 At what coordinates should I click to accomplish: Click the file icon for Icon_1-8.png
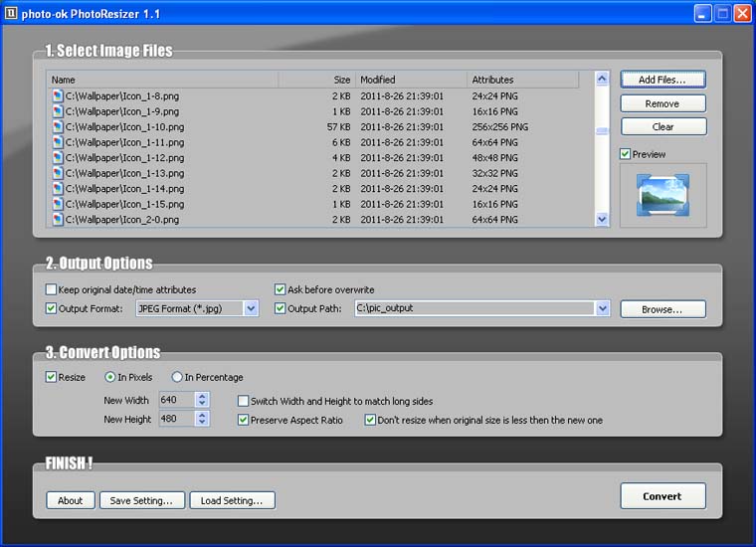tap(58, 95)
